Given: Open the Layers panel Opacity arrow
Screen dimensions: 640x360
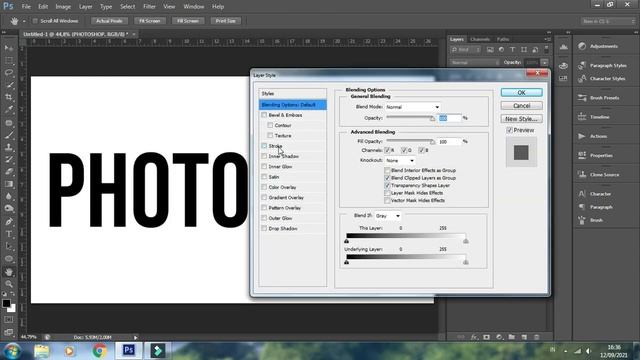Looking at the screenshot, I should (x=544, y=62).
